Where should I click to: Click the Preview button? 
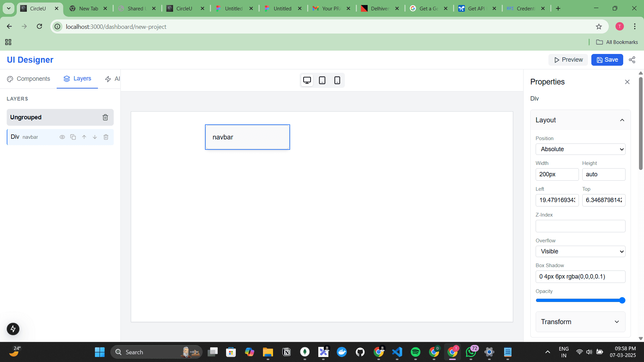pos(568,59)
